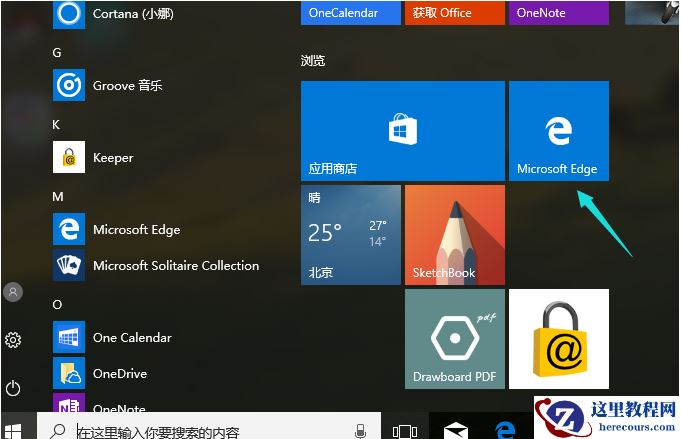The width and height of the screenshot is (681, 439).
Task: Launch the SketchBook tile
Action: [x=455, y=235]
